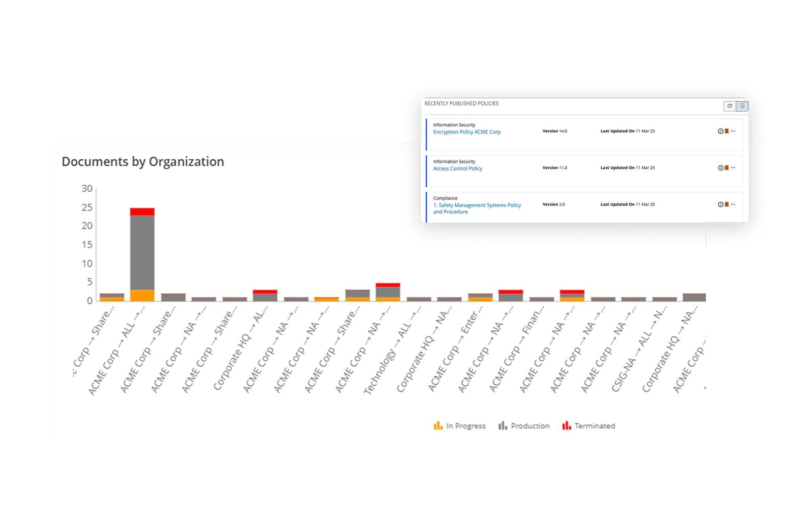
Task: Click info icon for Encryption Policy ACME Corp
Action: (721, 131)
